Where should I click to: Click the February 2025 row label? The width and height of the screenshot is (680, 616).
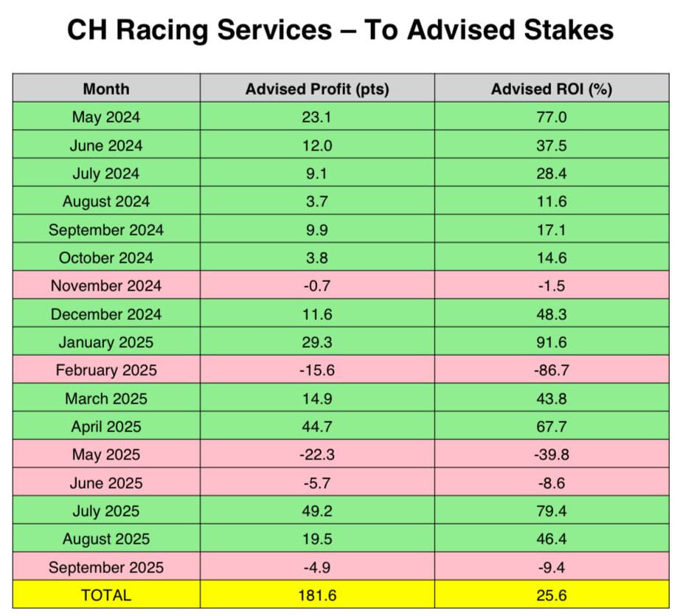tap(106, 370)
